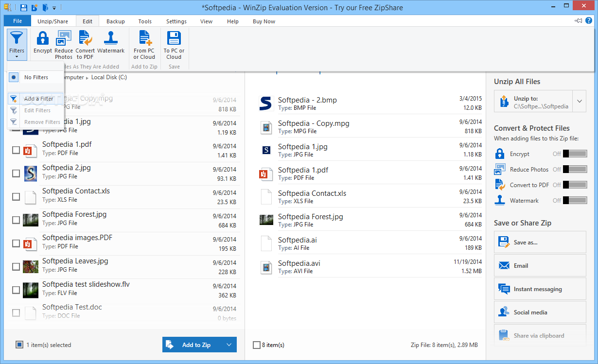
Task: Select the No Filters option
Action: [36, 77]
